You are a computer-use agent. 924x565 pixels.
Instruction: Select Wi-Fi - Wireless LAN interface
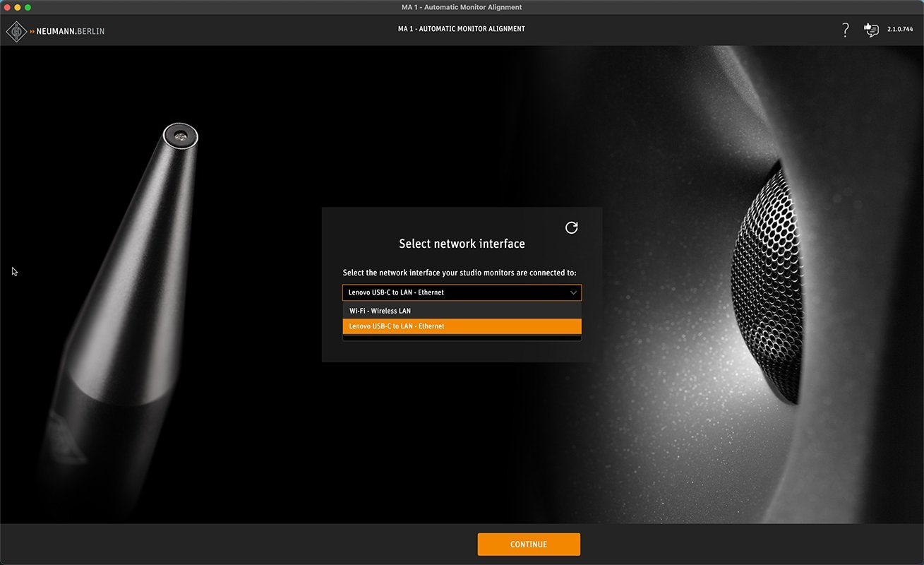coord(461,311)
